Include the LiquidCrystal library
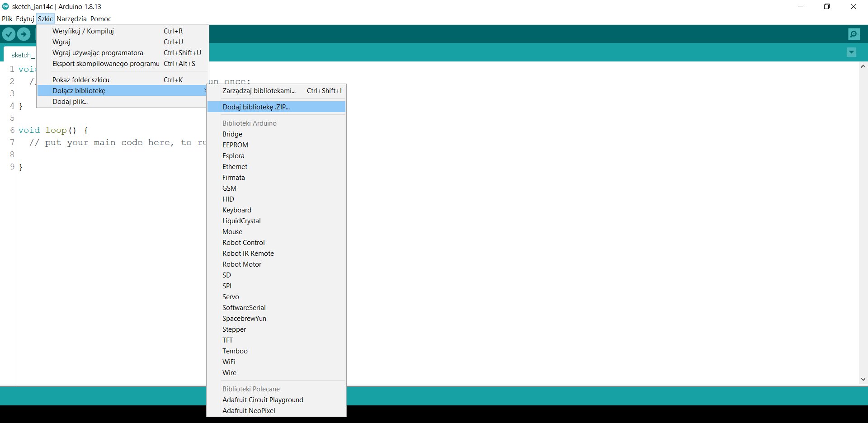 click(x=241, y=221)
